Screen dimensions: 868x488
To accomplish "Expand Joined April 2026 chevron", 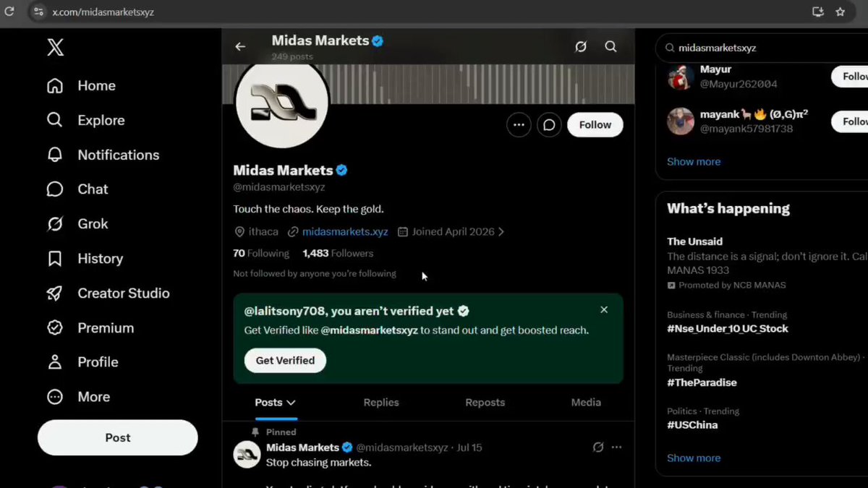I will [501, 232].
